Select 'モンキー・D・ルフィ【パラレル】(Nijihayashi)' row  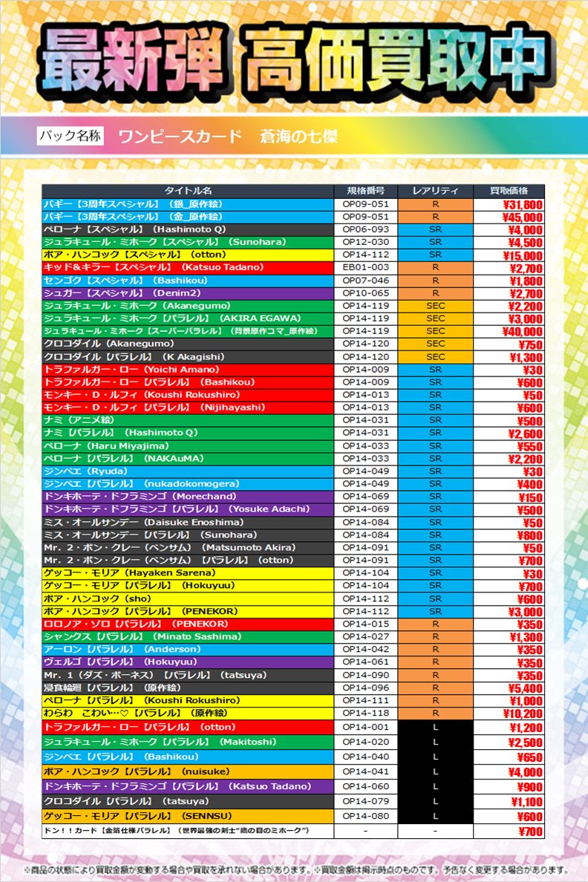pos(293,408)
